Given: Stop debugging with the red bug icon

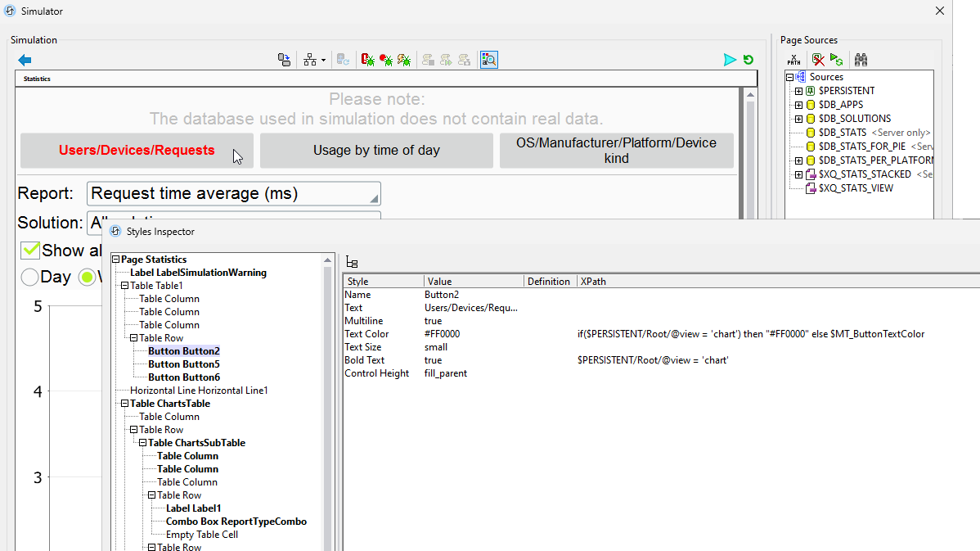Looking at the screenshot, I should pyautogui.click(x=367, y=59).
